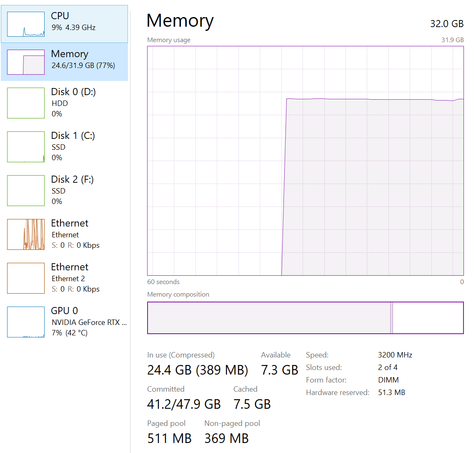Click the Memory usage mini graph thumbnail

26,62
